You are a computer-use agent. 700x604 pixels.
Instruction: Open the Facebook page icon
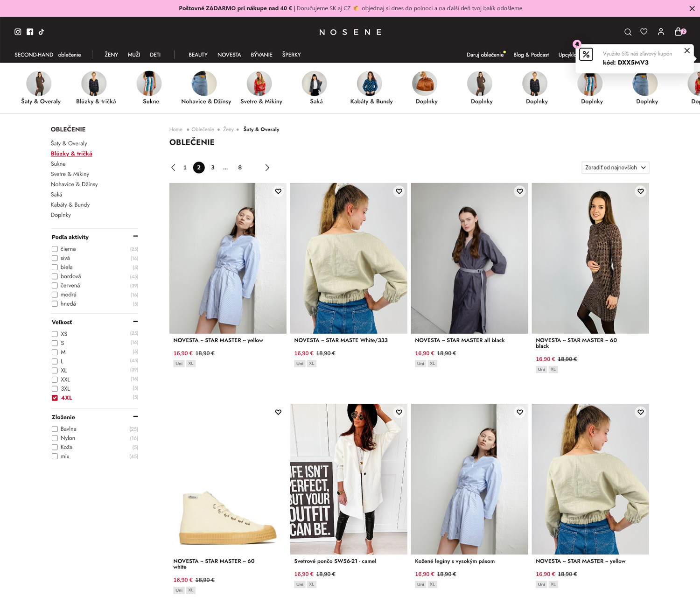click(x=30, y=32)
